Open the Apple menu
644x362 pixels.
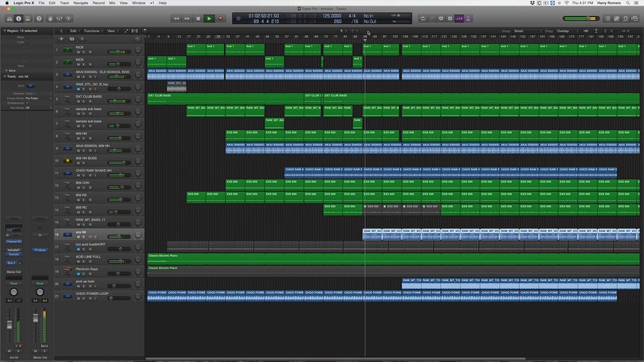[x=7, y=3]
